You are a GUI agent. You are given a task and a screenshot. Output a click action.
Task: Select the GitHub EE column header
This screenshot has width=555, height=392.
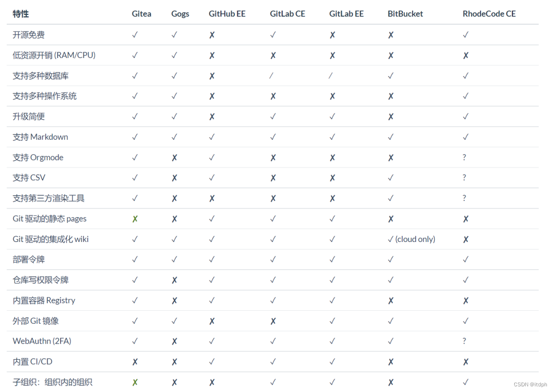(x=227, y=14)
